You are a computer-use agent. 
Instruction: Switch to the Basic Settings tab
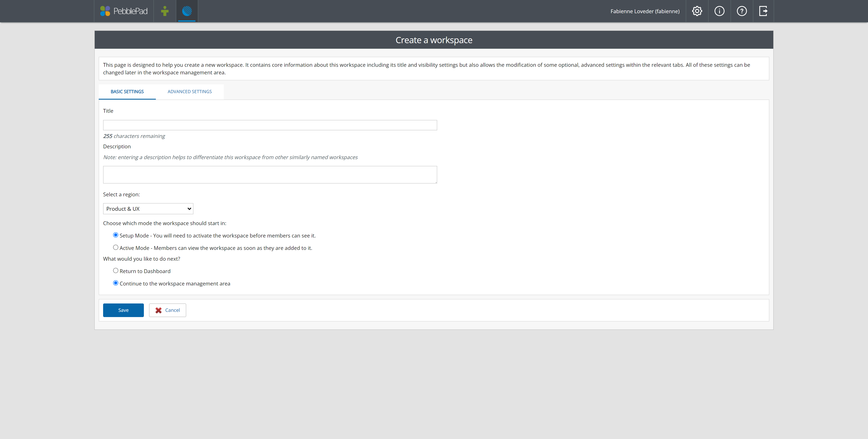coord(127,92)
